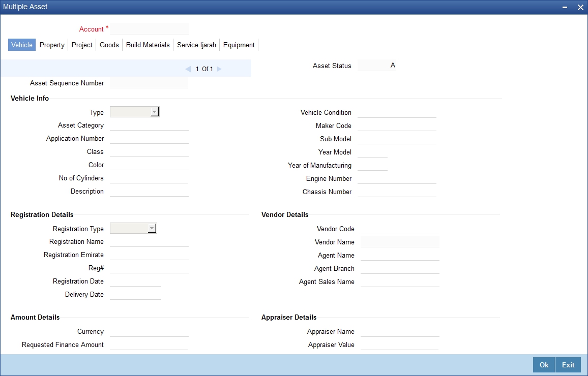Click the Class input field

tap(149, 151)
